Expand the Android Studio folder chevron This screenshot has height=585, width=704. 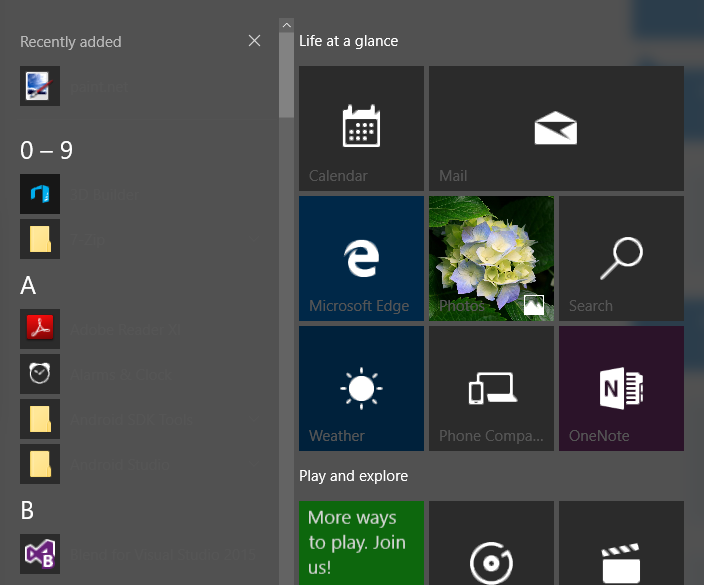coord(254,464)
